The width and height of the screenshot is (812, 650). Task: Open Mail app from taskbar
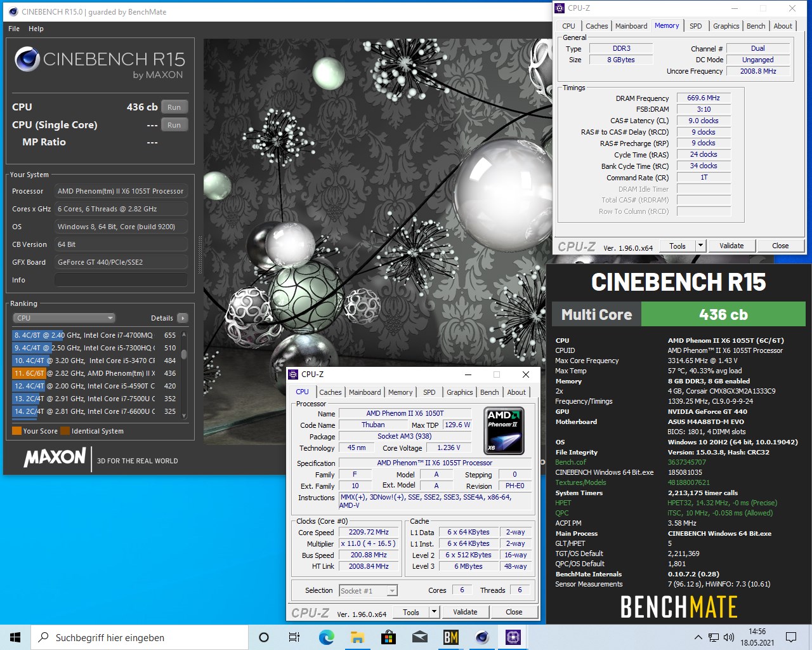pos(419,637)
